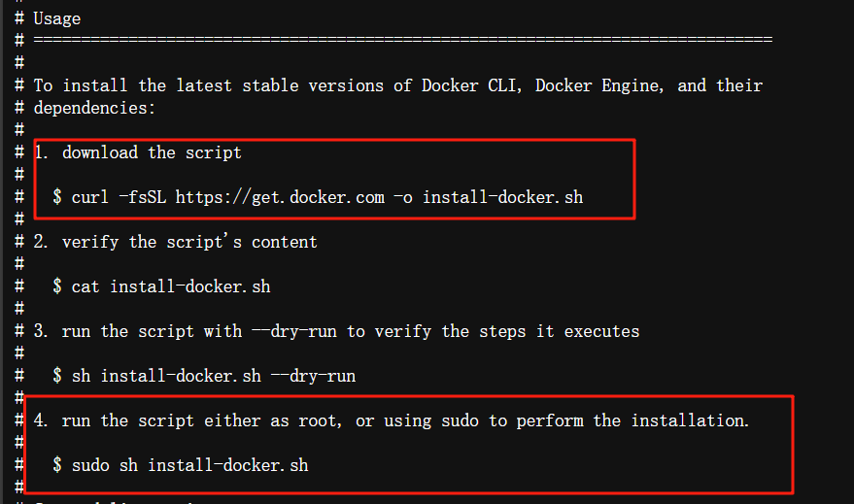Click the word "cat" in the verify command
Viewport: 854px width, 504px height.
(x=85, y=286)
